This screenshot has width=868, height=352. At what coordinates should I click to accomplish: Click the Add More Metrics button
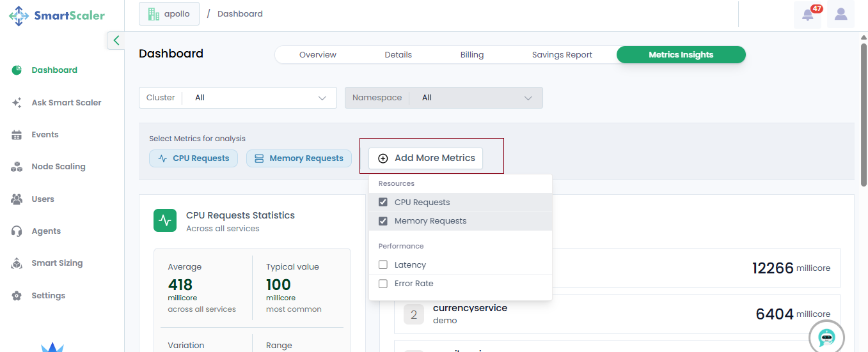pyautogui.click(x=426, y=158)
